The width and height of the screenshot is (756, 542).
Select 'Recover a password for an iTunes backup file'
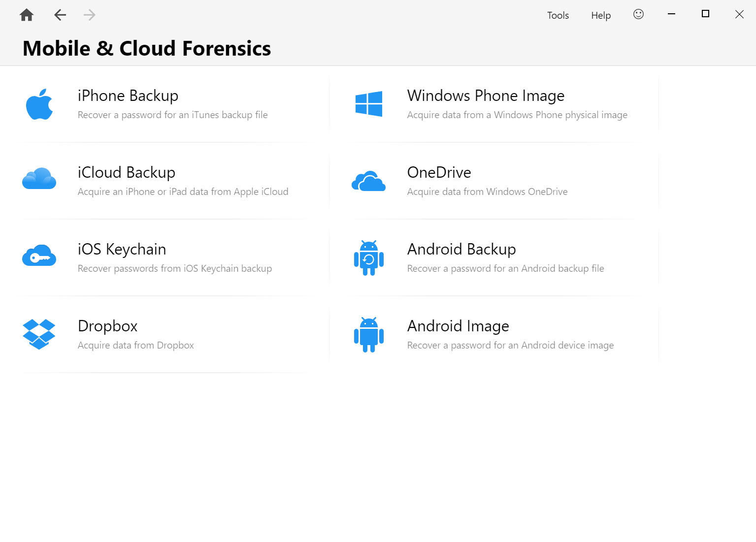pyautogui.click(x=173, y=115)
